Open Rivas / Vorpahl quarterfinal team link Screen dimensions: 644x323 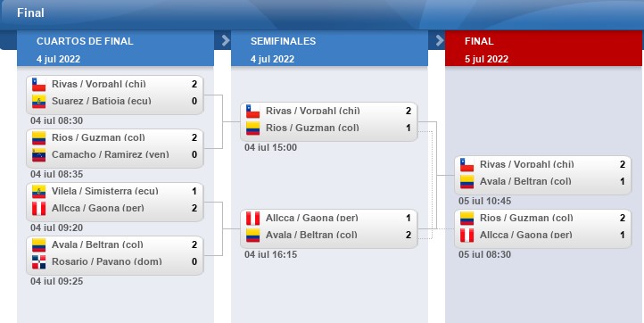pos(99,84)
